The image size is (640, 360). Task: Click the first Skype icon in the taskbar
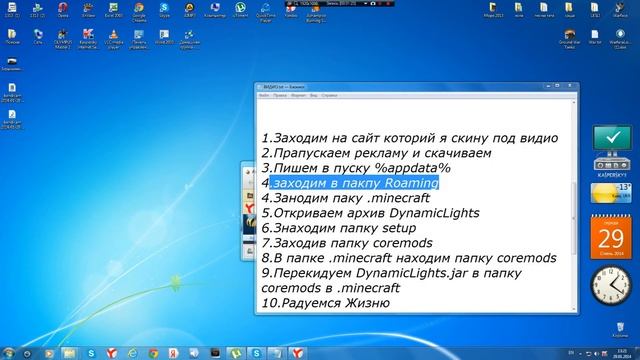[91, 353]
